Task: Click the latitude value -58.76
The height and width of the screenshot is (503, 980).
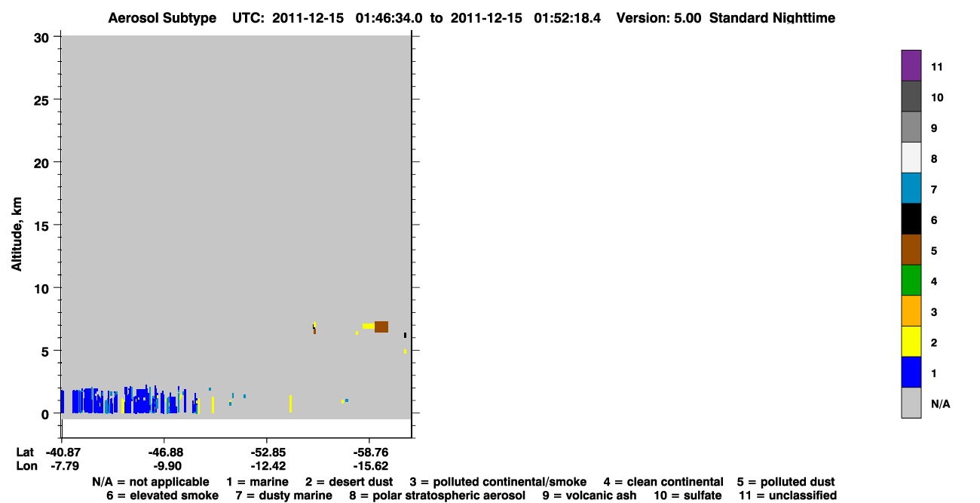Action: coord(369,452)
